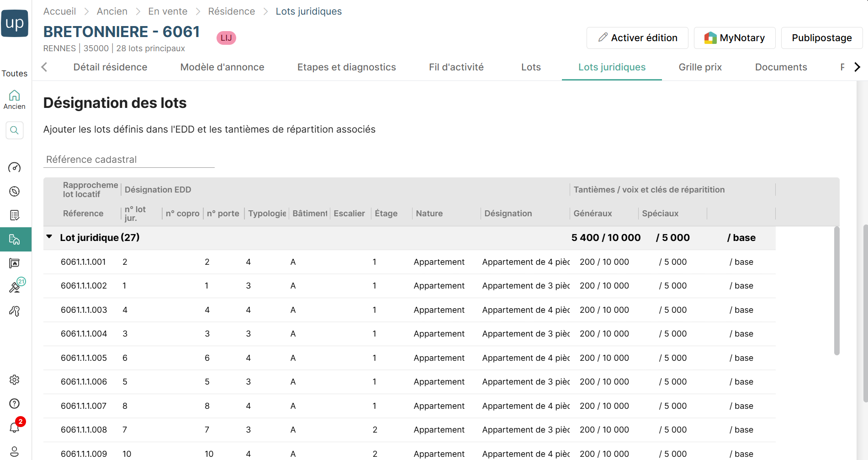Open the help question mark icon
The image size is (868, 460).
coord(15,403)
